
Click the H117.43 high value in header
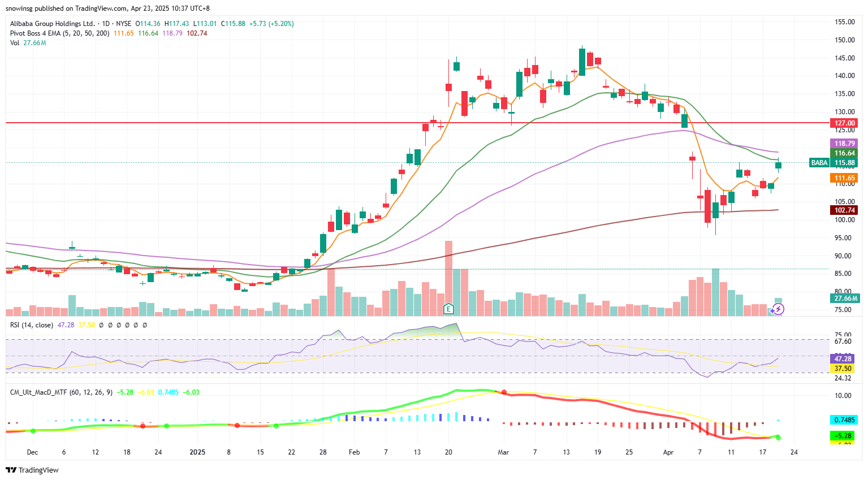tap(177, 24)
